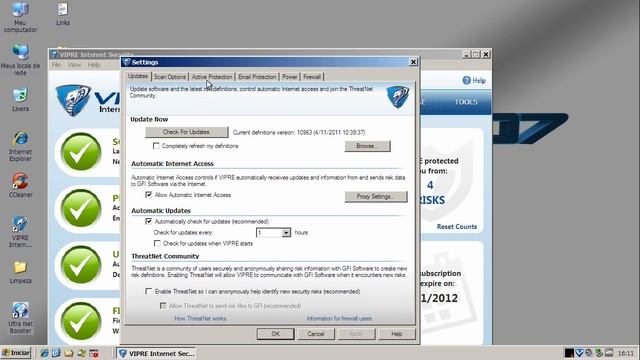Click the Browse... button
The height and width of the screenshot is (360, 640).
367,146
